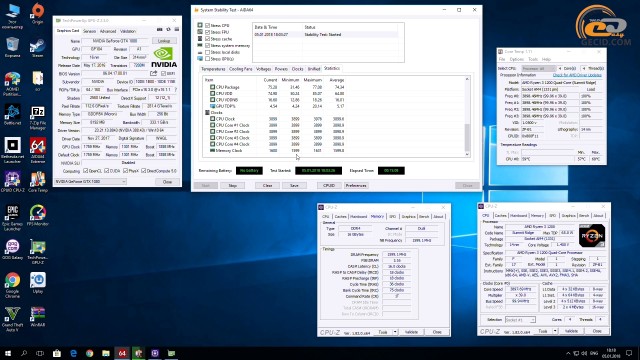The height and width of the screenshot is (360, 640).
Task: Open the AOMEI Partition Assistant shortcut
Action: click(x=12, y=84)
